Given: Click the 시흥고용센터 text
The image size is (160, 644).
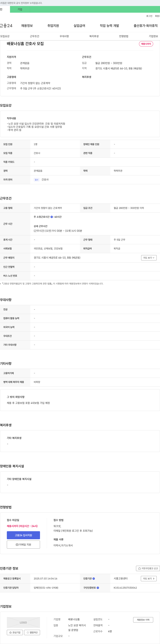Looking at the screenshot, I should pos(120,578).
